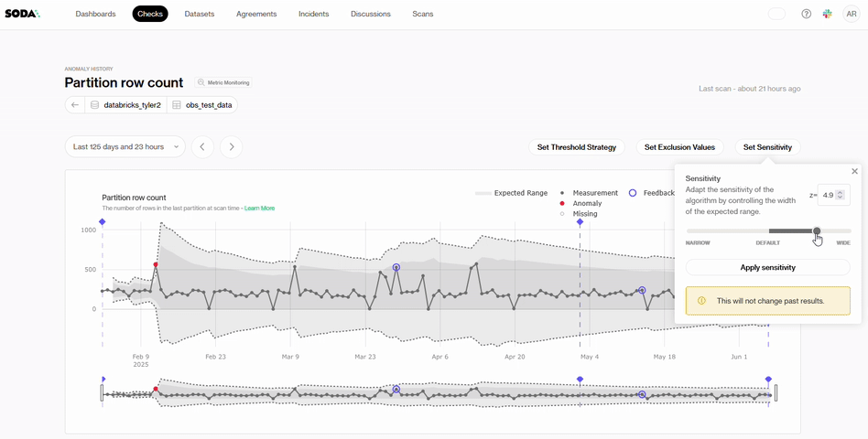868x439 pixels.
Task: Open the Learn More link under chart title
Action: click(x=259, y=209)
